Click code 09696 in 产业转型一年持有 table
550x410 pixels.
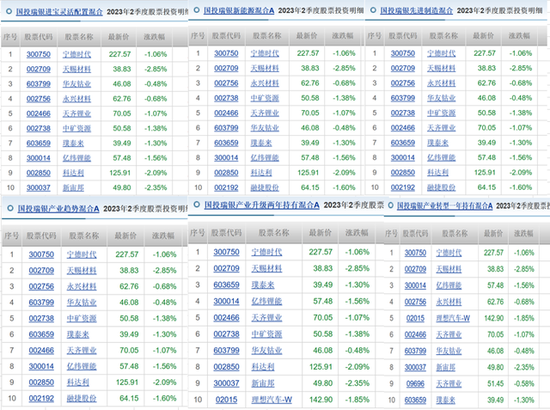415,384
